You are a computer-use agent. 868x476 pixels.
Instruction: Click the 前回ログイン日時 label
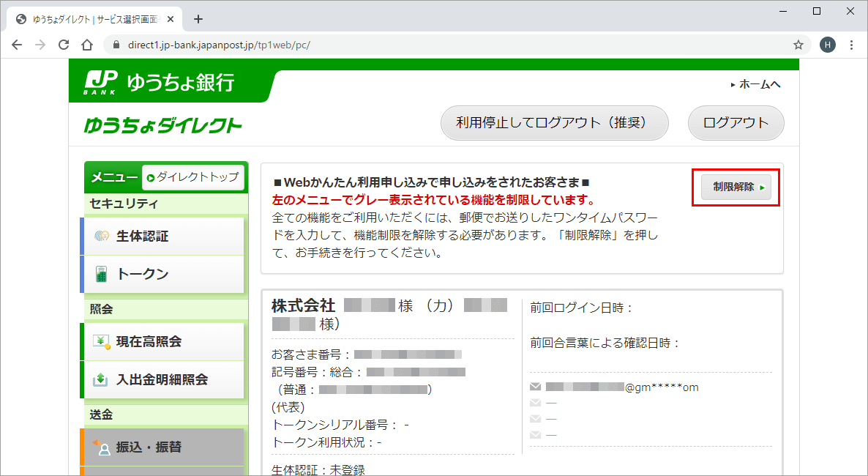tap(581, 308)
